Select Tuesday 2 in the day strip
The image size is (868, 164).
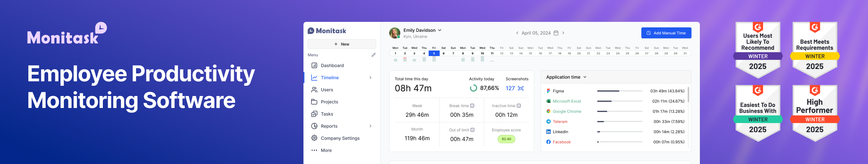coord(405,53)
